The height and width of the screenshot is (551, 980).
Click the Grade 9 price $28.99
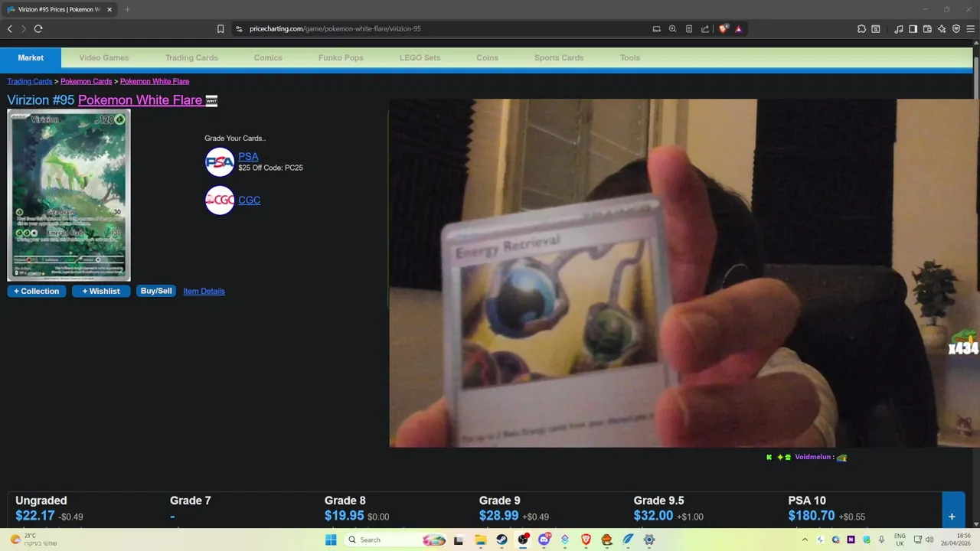point(498,517)
